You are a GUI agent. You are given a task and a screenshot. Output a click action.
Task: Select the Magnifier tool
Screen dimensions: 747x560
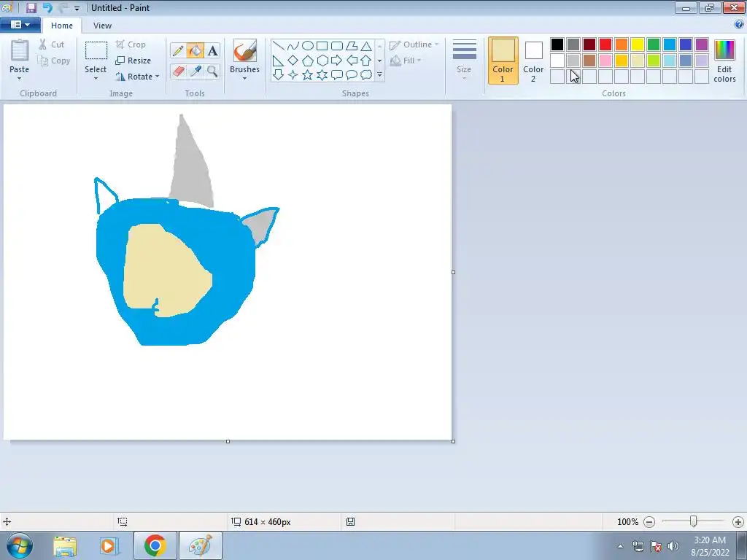point(212,71)
